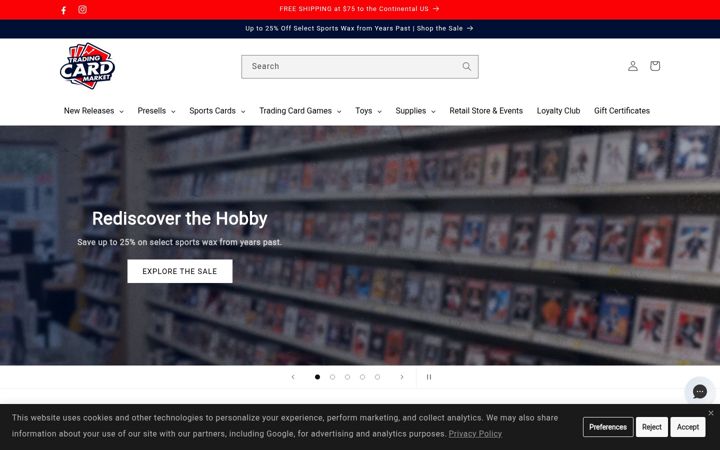This screenshot has height=450, width=720.
Task: Expand the Toys menu
Action: [368, 111]
